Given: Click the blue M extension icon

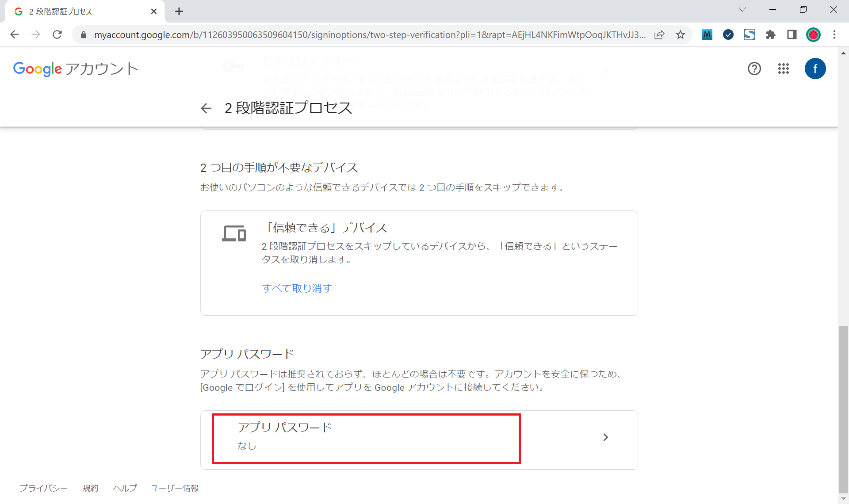Looking at the screenshot, I should point(707,34).
